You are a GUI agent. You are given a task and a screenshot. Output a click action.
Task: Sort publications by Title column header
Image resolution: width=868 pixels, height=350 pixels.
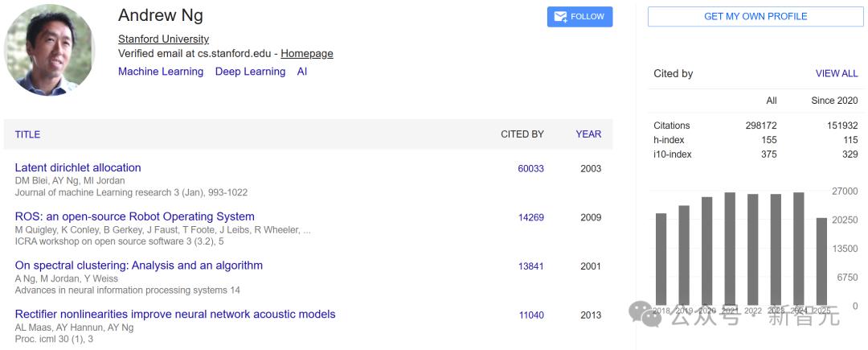(27, 134)
